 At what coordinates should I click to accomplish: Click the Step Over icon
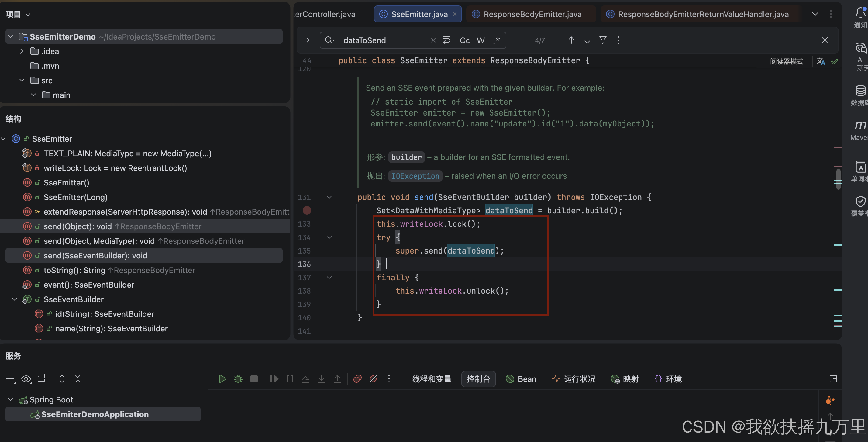coord(306,379)
